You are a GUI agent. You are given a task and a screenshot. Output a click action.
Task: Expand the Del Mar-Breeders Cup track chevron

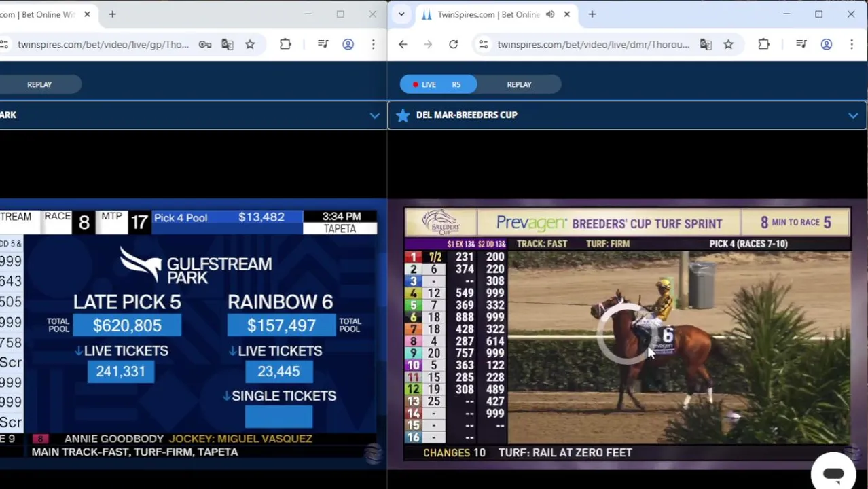click(x=853, y=115)
